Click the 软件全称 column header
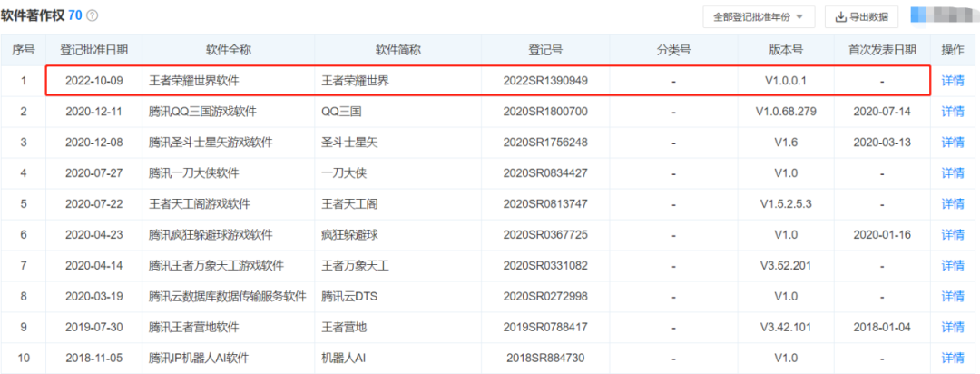 tap(228, 50)
